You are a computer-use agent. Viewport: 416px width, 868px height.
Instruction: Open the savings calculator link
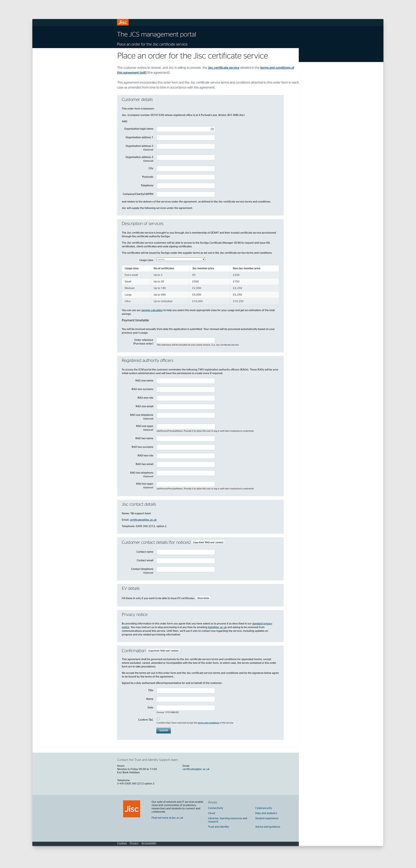click(152, 310)
